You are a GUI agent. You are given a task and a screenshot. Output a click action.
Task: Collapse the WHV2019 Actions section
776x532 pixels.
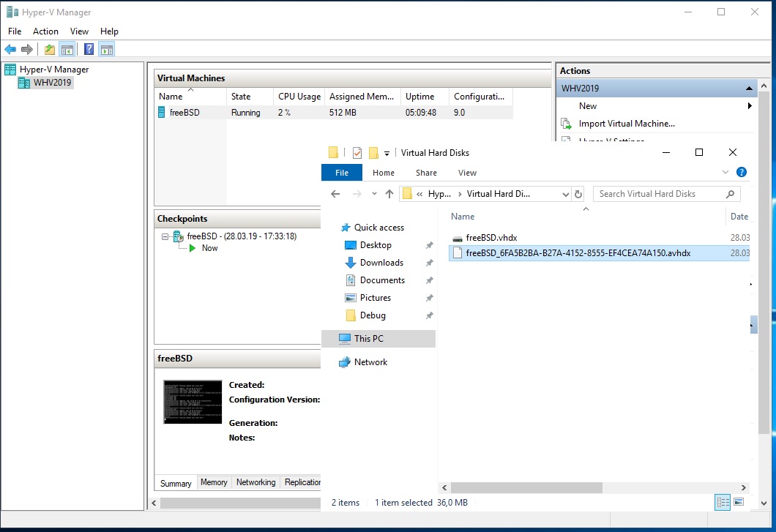(749, 88)
